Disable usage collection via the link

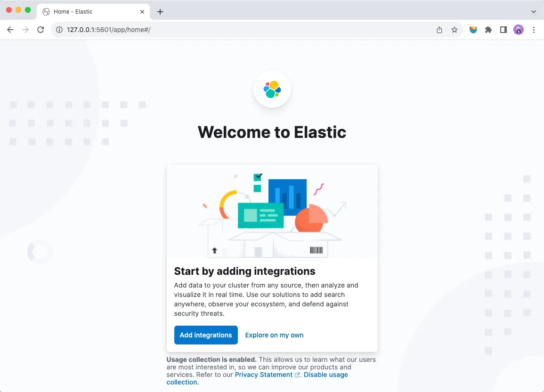tap(325, 374)
